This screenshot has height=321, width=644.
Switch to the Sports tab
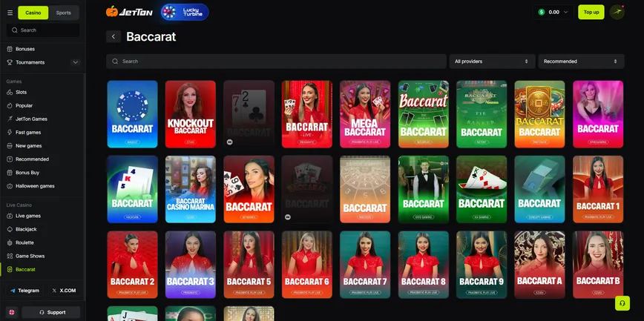(x=64, y=13)
